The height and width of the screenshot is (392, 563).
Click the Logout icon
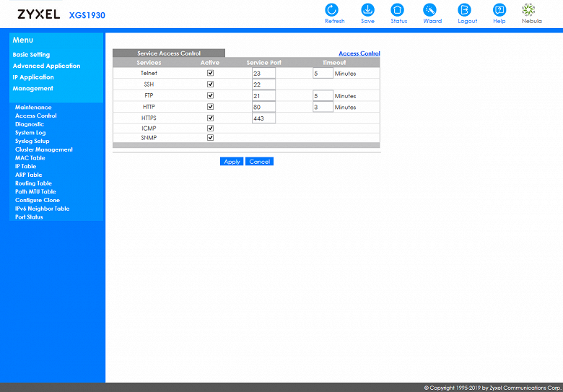464,9
